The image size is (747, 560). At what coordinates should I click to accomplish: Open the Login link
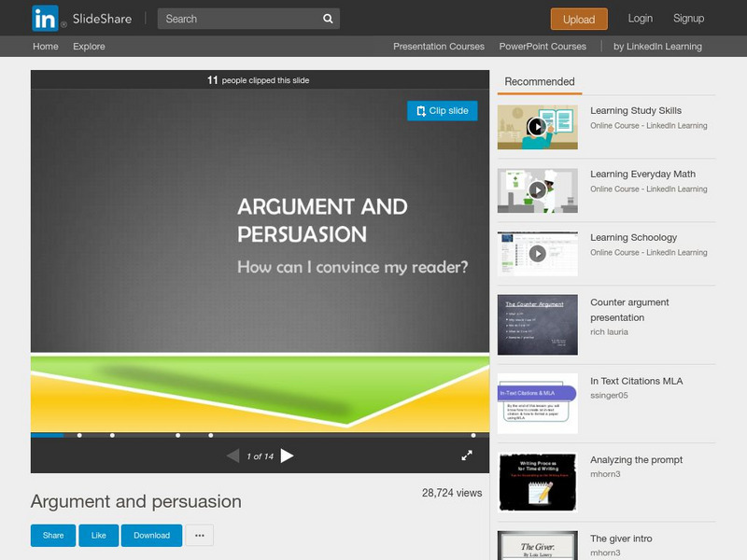pos(640,18)
